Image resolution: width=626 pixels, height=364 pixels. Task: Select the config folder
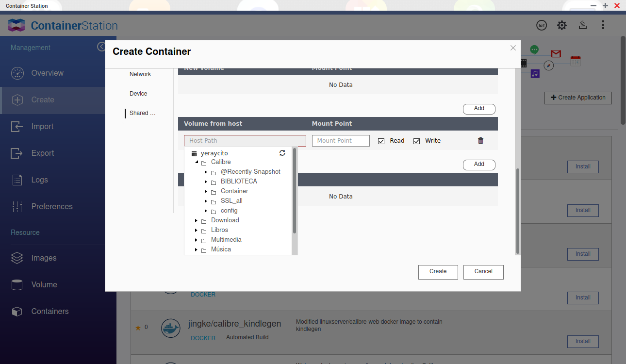click(229, 211)
